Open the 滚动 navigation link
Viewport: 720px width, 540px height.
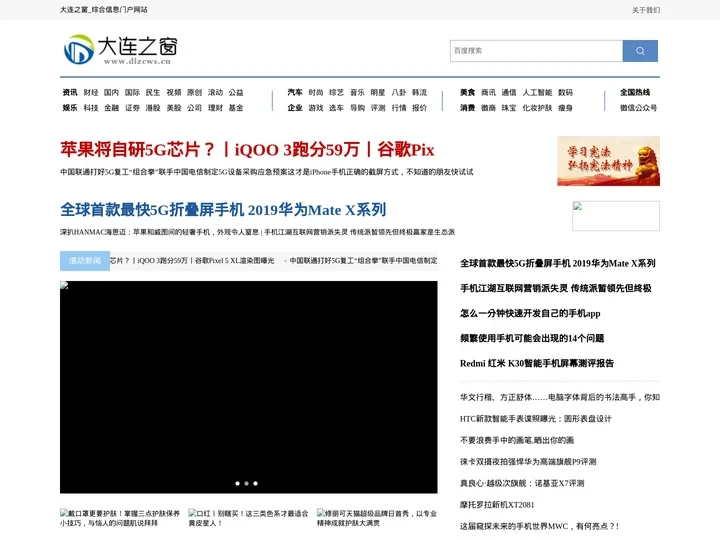point(215,92)
